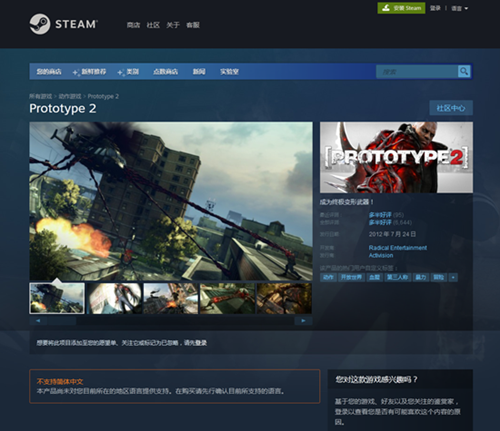This screenshot has width=500, height=431.
Task: Open the Community menu in top navigation
Action: 153,25
